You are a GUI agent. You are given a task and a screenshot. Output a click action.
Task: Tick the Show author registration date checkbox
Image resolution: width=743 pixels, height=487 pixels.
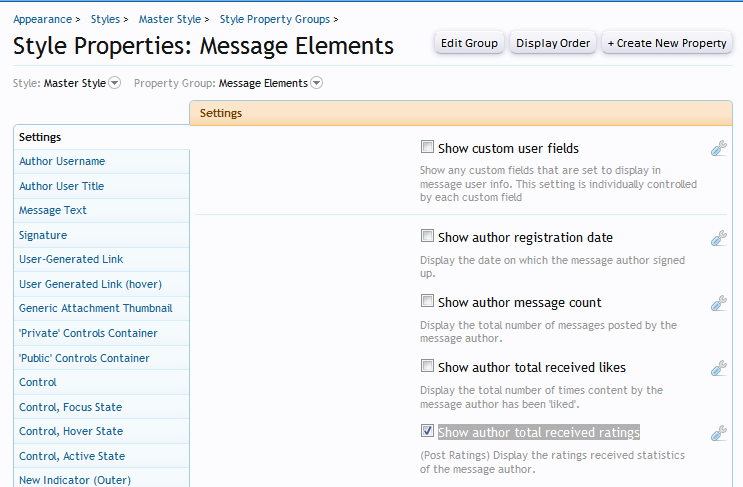click(427, 237)
